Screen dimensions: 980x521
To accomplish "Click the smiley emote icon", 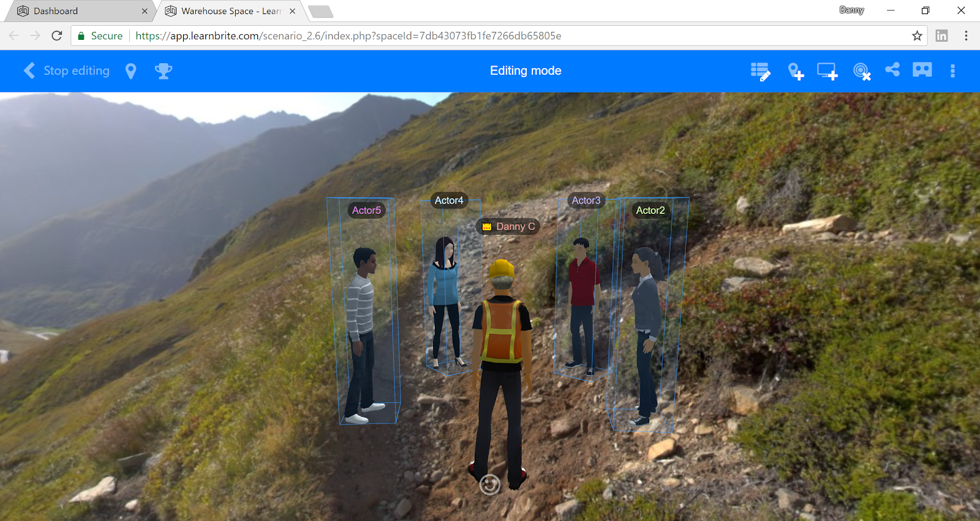I will pyautogui.click(x=490, y=484).
